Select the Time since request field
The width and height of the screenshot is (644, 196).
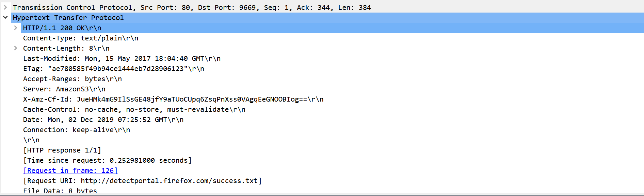point(107,160)
